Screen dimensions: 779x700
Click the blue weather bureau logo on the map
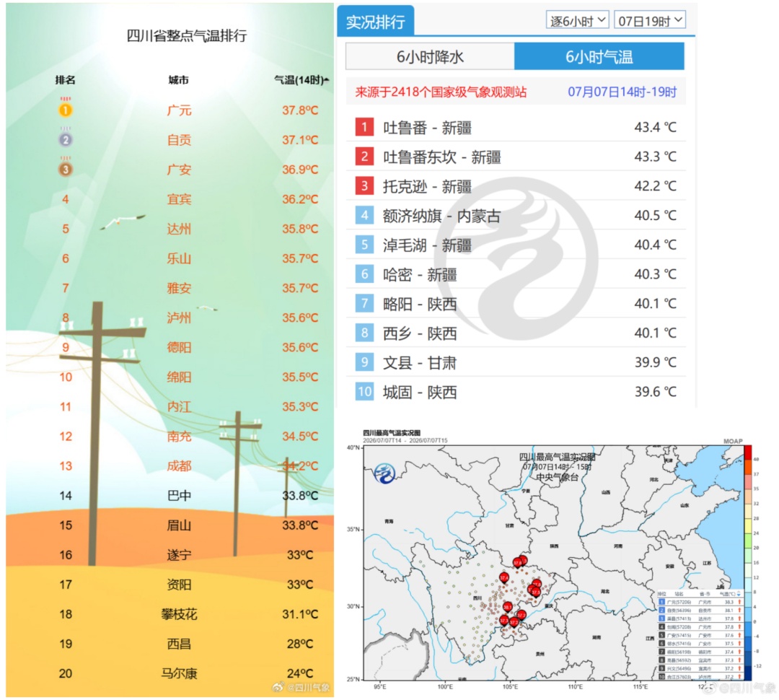tap(384, 473)
